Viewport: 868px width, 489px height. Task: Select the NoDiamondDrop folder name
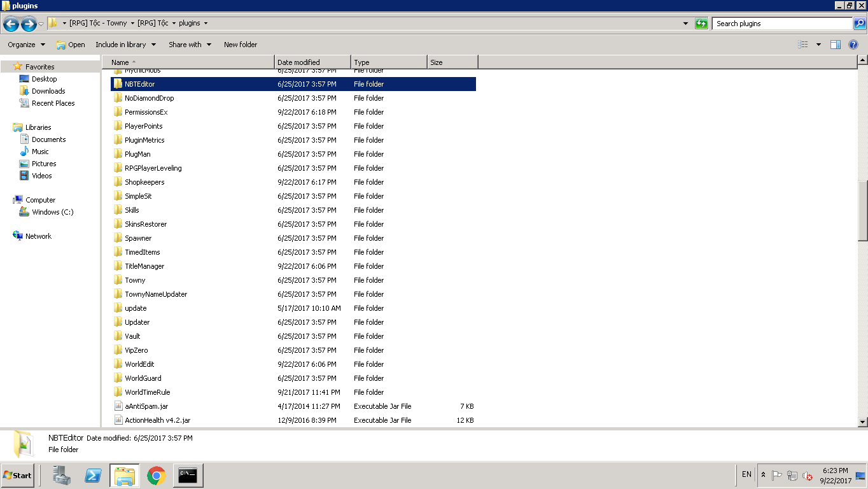(x=149, y=98)
